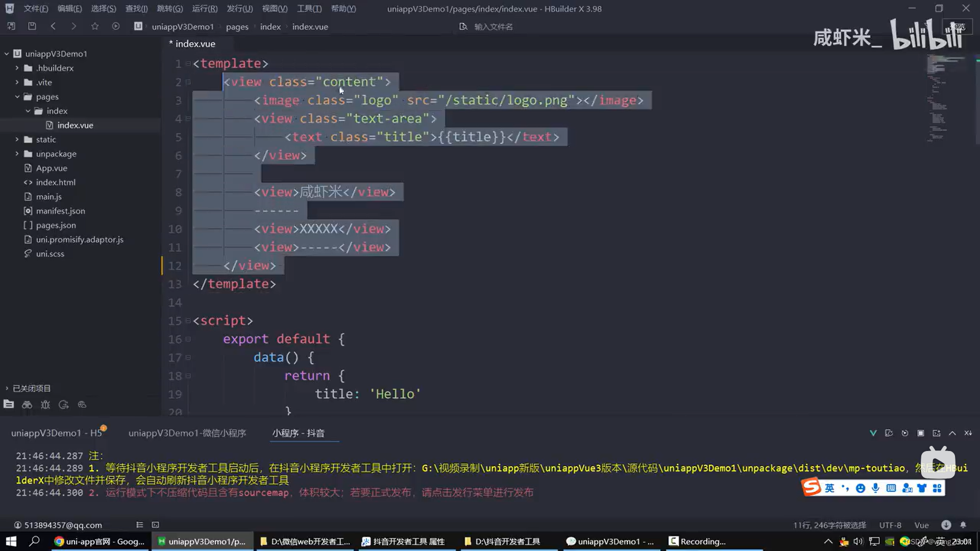This screenshot has width=980, height=551.
Task: Expand the .vite folder
Action: point(17,82)
